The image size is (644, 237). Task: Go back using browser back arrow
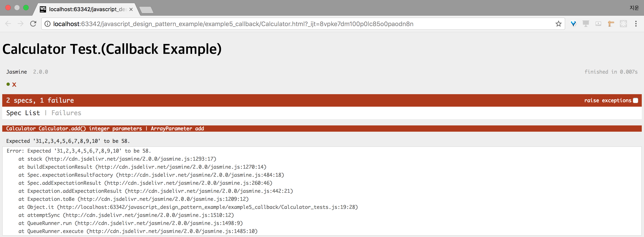point(8,24)
